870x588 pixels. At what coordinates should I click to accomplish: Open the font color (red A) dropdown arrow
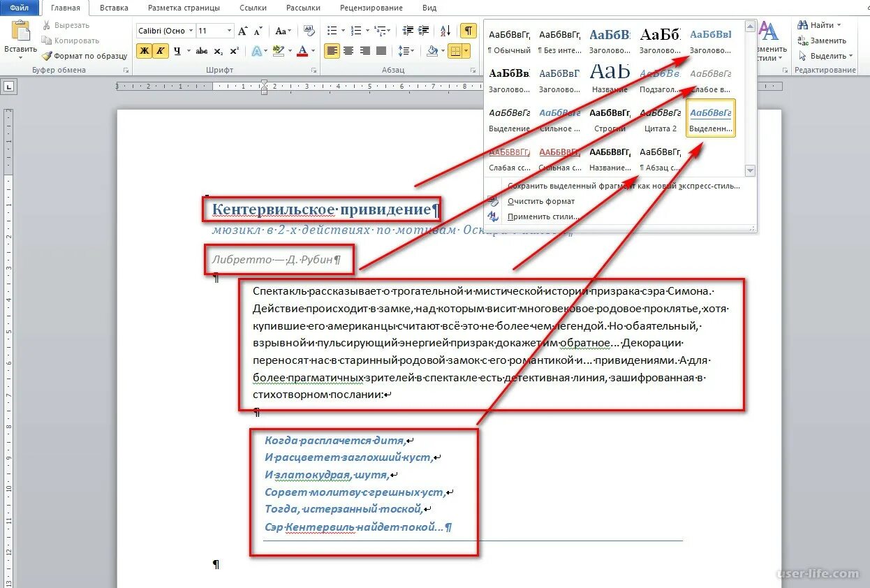313,51
